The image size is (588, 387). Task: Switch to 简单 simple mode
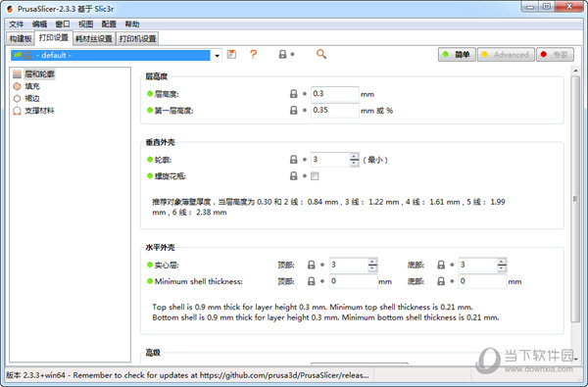pos(457,55)
